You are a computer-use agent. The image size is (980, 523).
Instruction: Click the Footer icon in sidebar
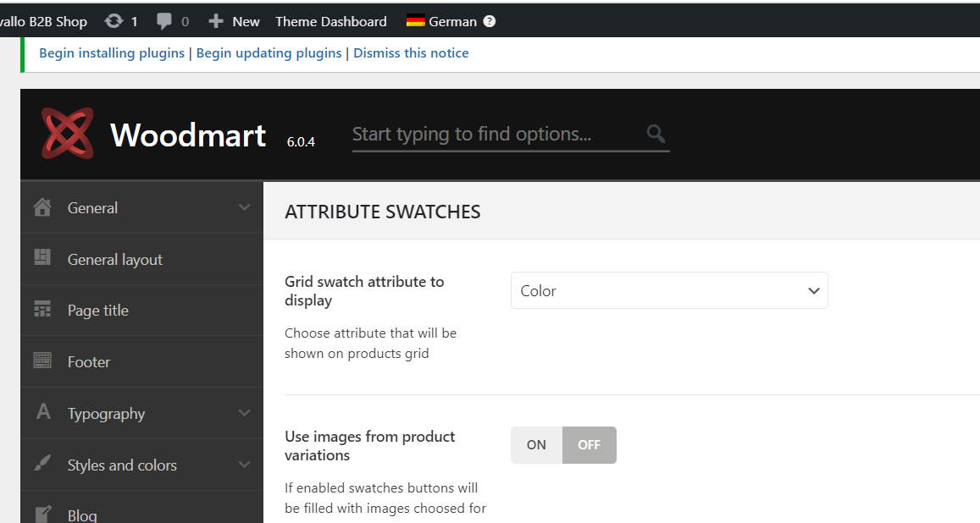(42, 361)
